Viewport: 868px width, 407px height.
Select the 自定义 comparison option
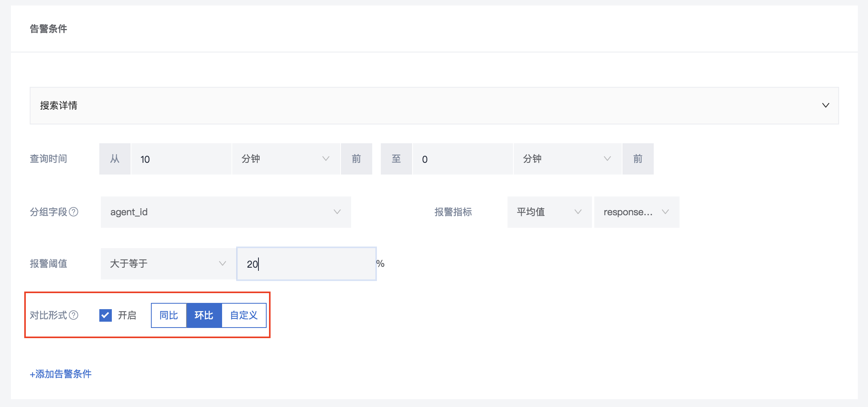tap(244, 315)
